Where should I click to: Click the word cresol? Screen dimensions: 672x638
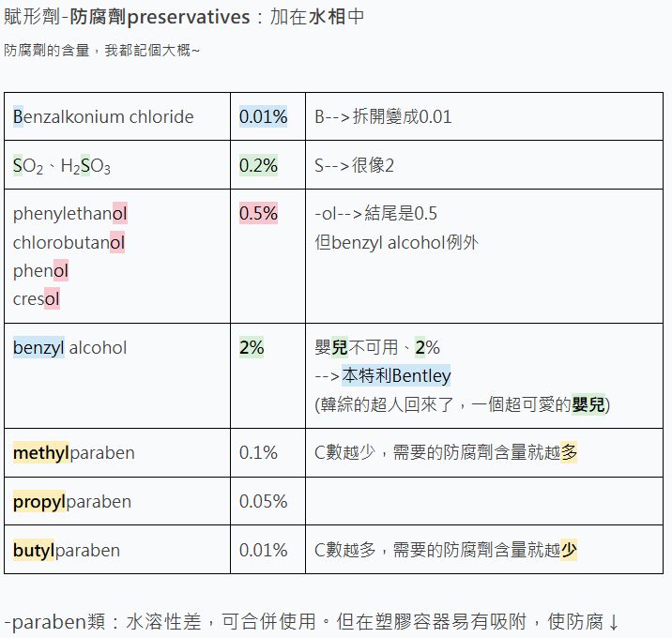point(37,299)
